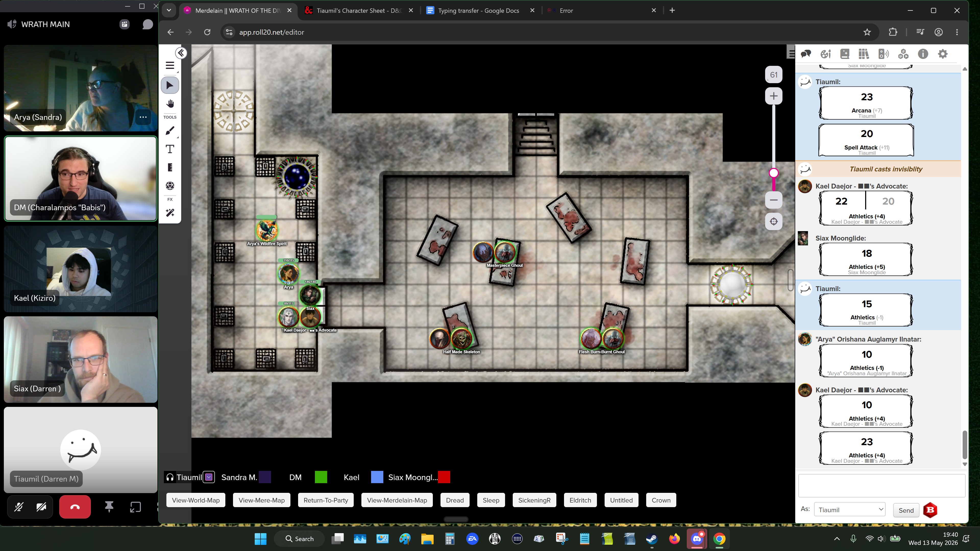
Task: Click Sandra M.'s dark purple color swatch
Action: [x=265, y=477]
